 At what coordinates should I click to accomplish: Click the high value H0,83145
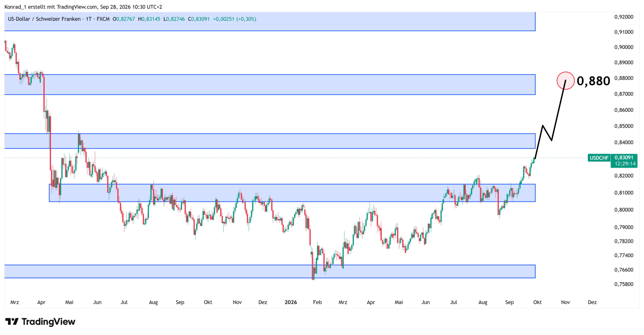coord(149,19)
